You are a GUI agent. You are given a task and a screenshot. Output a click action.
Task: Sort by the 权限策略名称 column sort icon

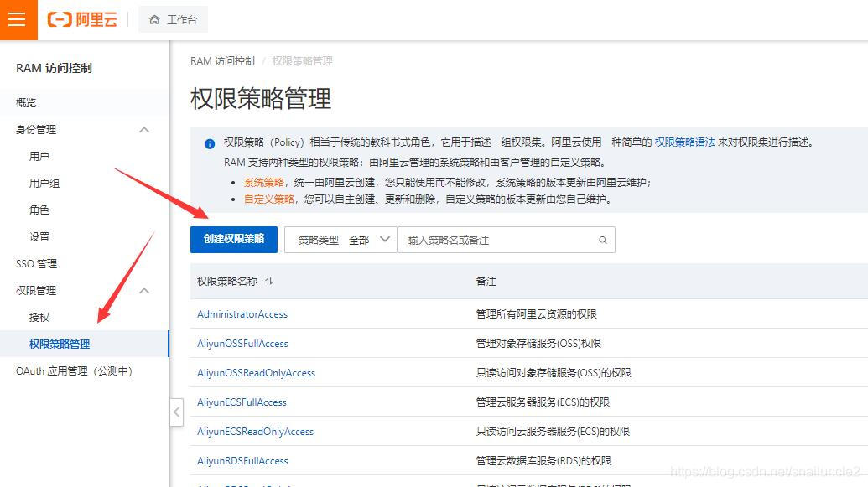269,282
